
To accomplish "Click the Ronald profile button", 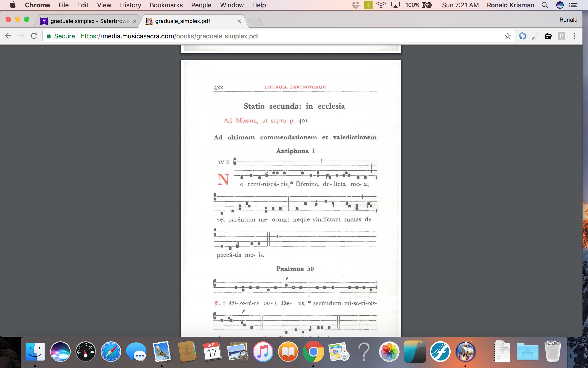I will click(x=568, y=20).
